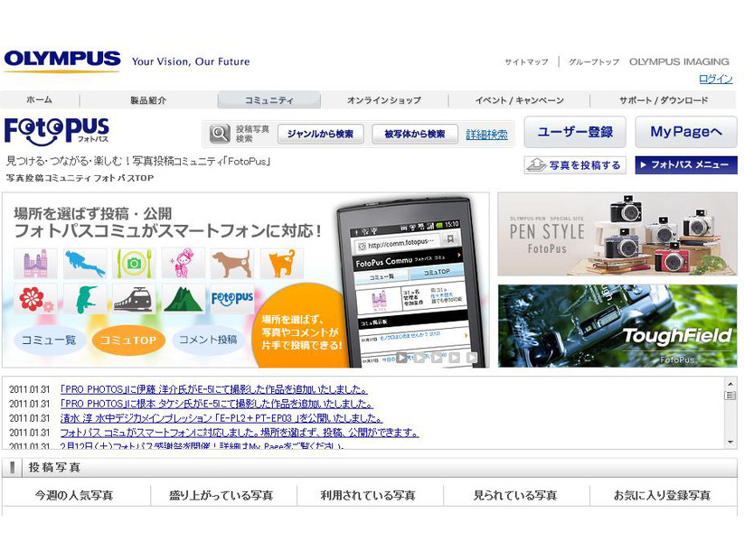Click the ユーザー登録 button
Viewport: 744px width, 560px height.
click(575, 132)
